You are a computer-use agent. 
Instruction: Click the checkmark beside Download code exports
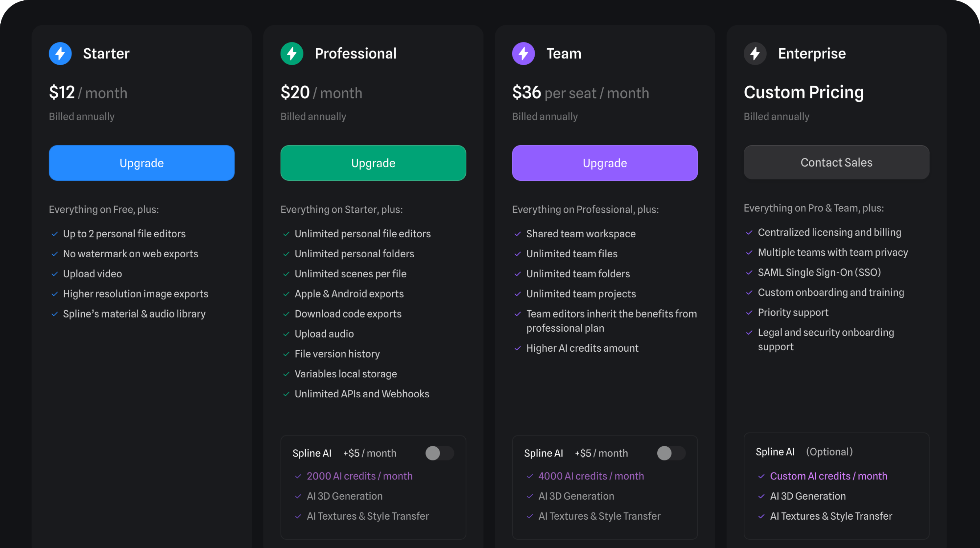[286, 314]
